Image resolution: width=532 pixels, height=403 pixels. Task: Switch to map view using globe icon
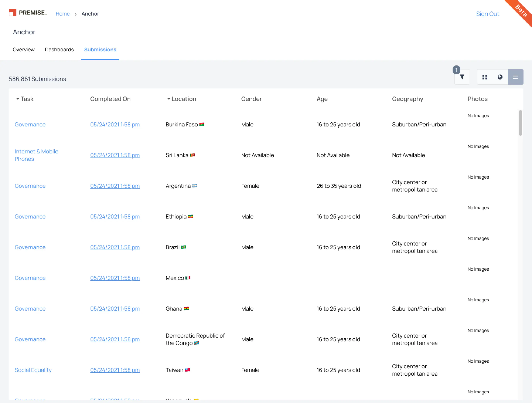click(500, 77)
